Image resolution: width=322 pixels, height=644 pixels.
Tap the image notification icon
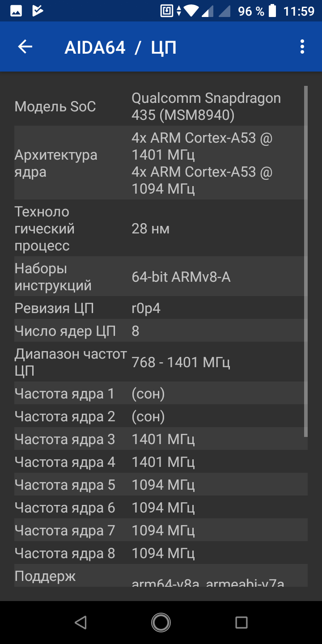pos(16,11)
